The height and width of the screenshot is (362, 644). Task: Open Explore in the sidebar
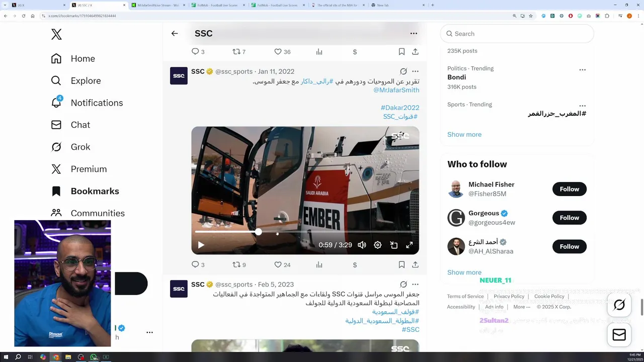point(76,81)
